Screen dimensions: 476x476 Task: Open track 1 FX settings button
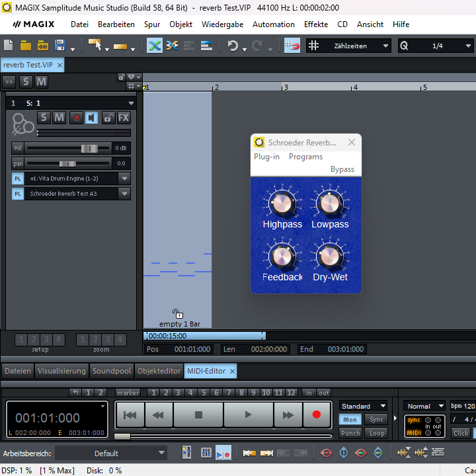click(124, 118)
